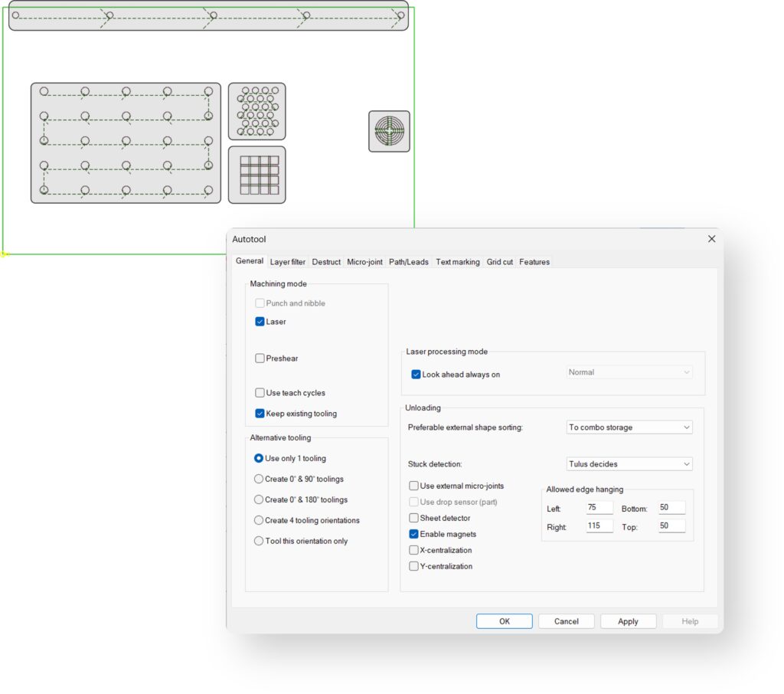Toggle Enable magnets checkbox
Screen dimensions: 784x694
click(414, 535)
